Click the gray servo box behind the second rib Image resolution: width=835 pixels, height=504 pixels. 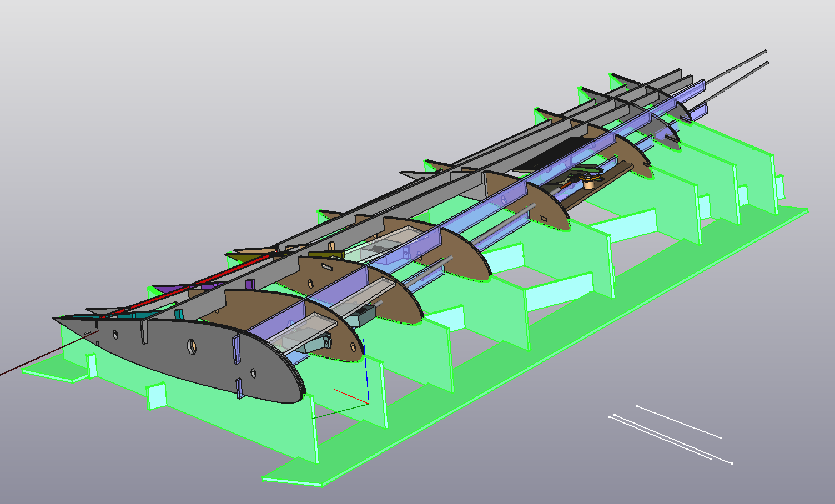(361, 315)
